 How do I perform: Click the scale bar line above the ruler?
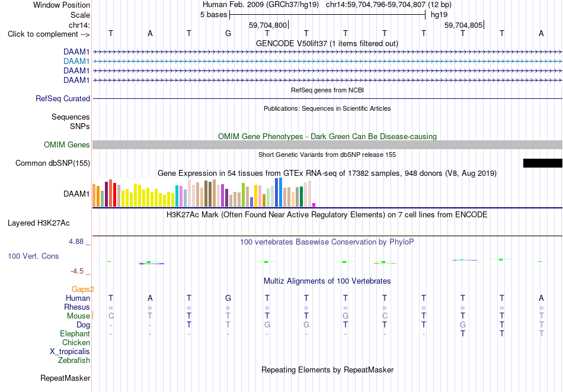point(328,15)
